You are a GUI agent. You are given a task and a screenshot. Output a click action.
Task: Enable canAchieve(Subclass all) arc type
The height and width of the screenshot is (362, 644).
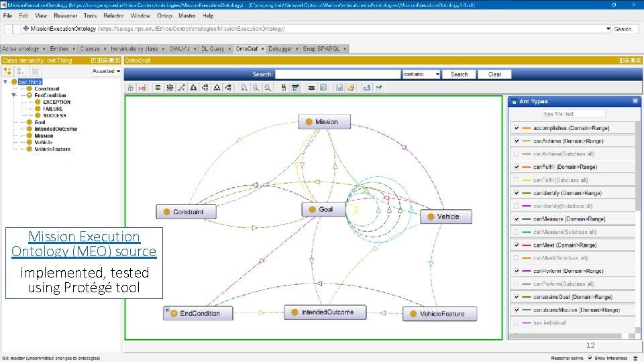point(517,154)
